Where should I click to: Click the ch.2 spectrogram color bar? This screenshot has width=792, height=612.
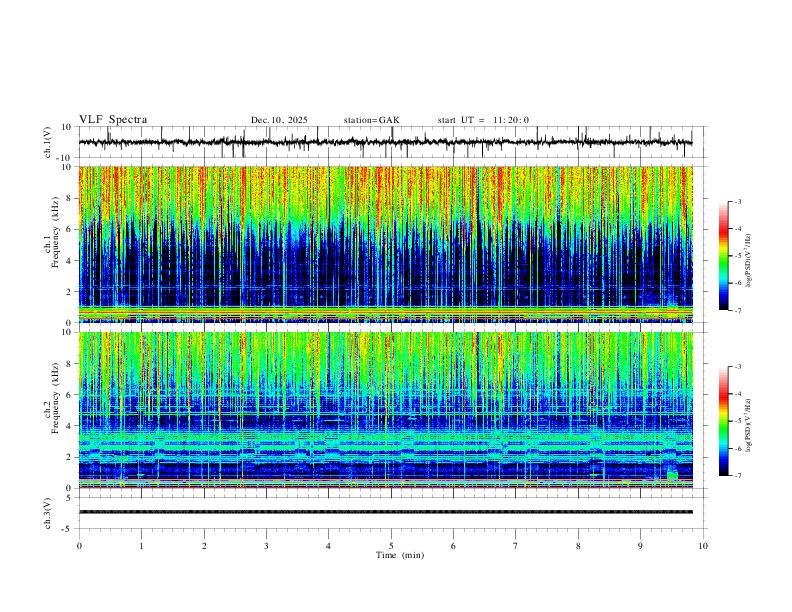tap(724, 421)
